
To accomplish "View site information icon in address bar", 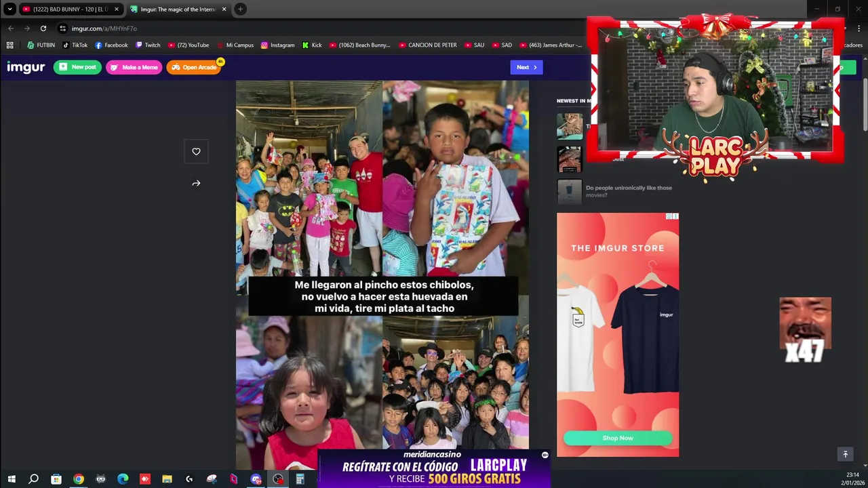I will click(62, 28).
